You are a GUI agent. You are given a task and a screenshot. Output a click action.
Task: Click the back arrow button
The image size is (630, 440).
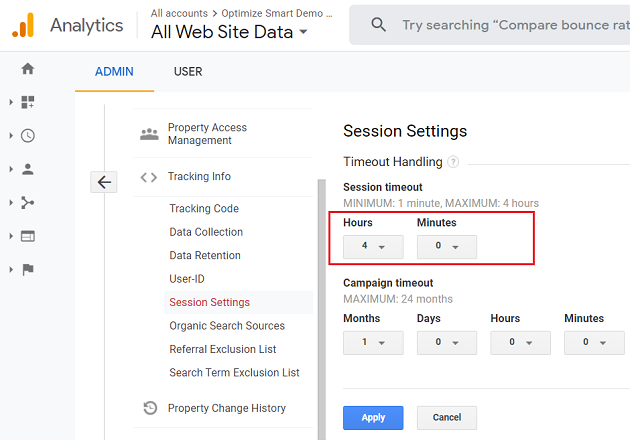(105, 182)
